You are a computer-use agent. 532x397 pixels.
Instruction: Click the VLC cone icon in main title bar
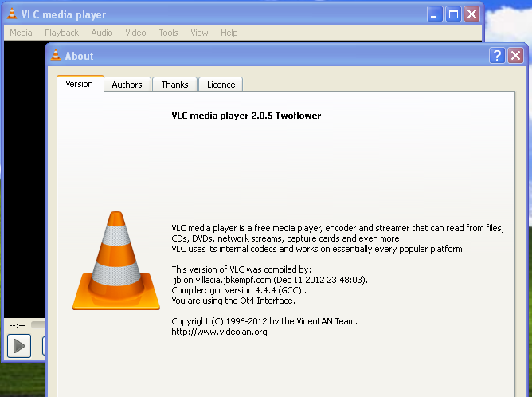(x=12, y=14)
